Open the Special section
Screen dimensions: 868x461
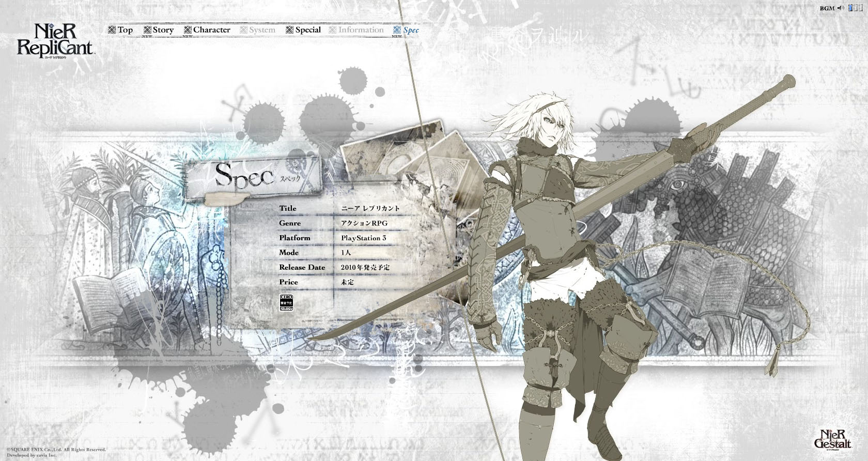[304, 30]
